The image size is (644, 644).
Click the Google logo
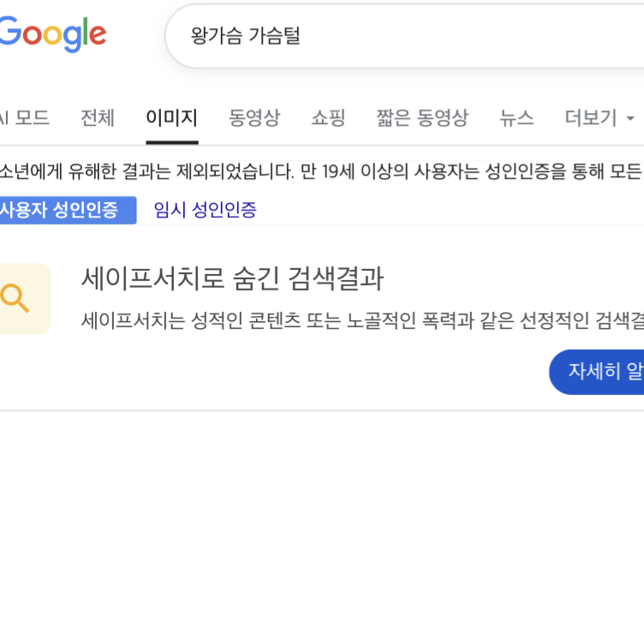(x=51, y=35)
